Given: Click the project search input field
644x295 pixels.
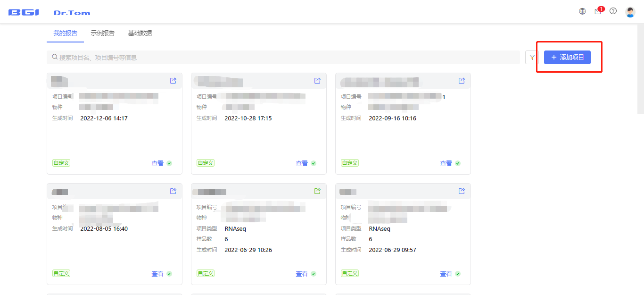Looking at the screenshot, I should click(283, 57).
